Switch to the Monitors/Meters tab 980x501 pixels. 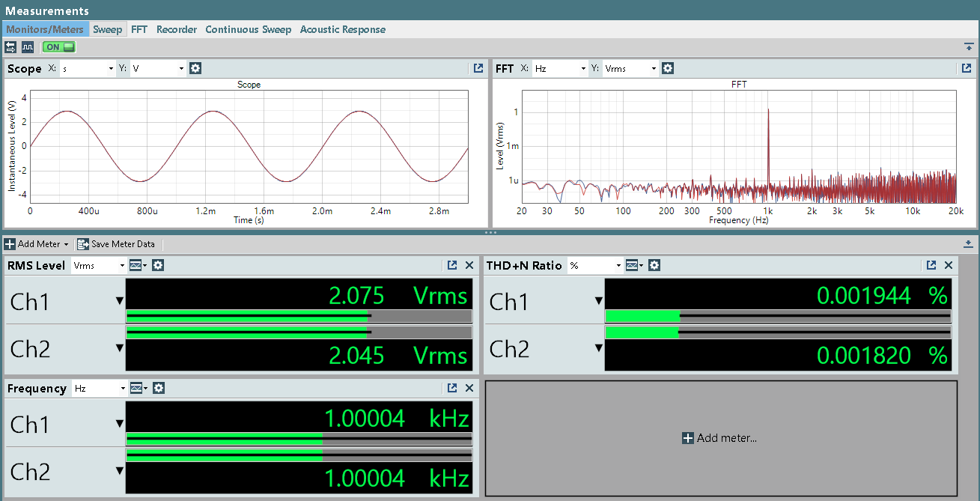45,29
